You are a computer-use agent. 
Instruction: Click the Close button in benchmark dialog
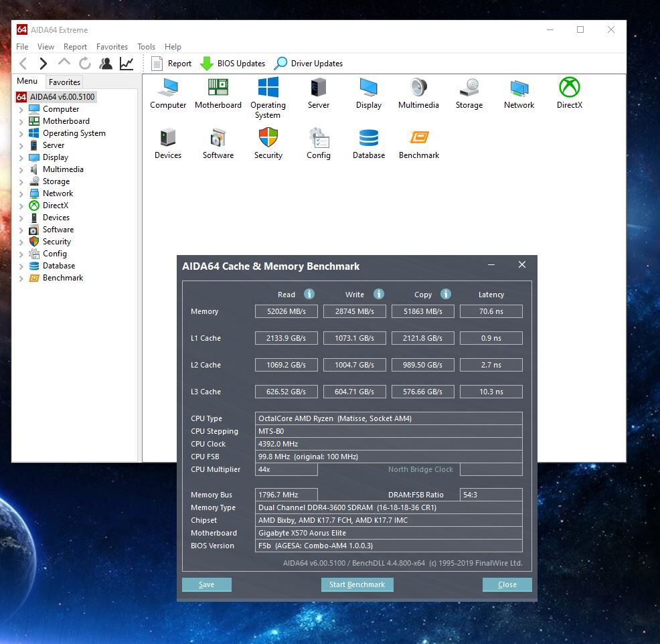[x=507, y=584]
